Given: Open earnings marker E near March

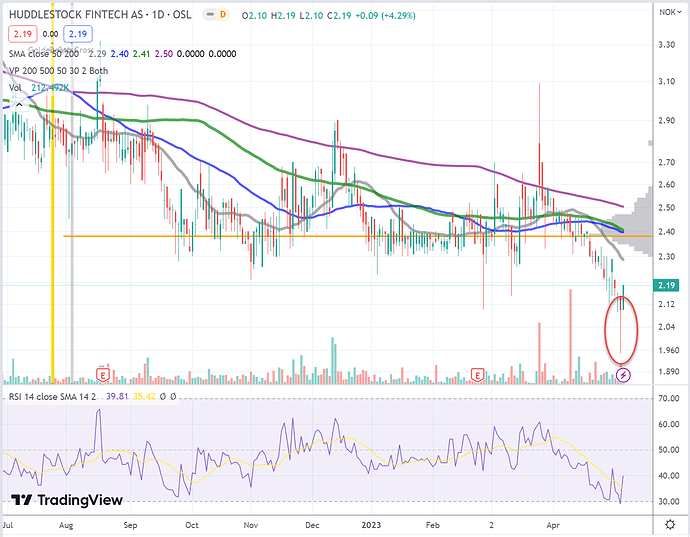Looking at the screenshot, I should [x=477, y=375].
